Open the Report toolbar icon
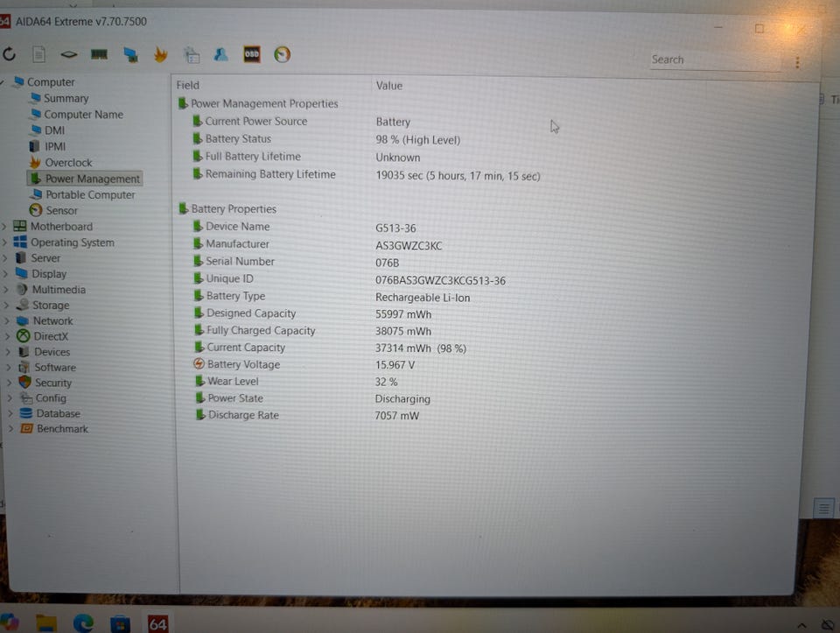The image size is (840, 633). pos(39,54)
